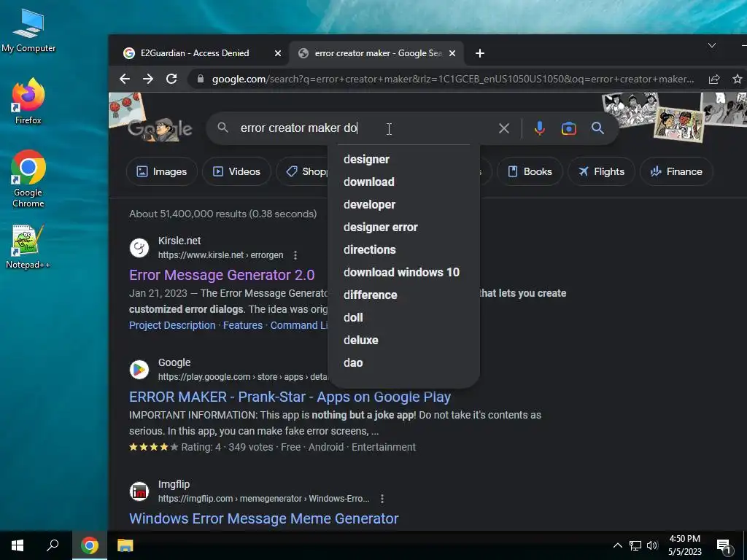Click the Kirsle.net site favicon

pyautogui.click(x=139, y=248)
